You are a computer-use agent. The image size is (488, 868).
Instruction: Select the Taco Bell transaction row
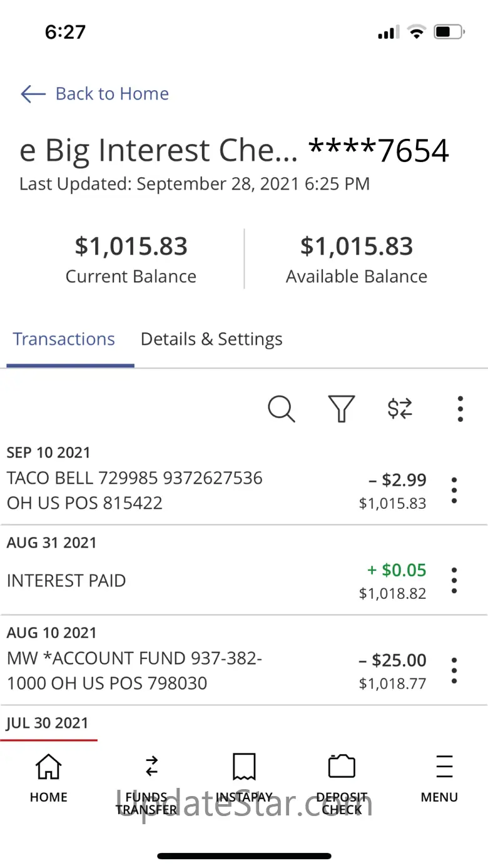tap(188, 491)
